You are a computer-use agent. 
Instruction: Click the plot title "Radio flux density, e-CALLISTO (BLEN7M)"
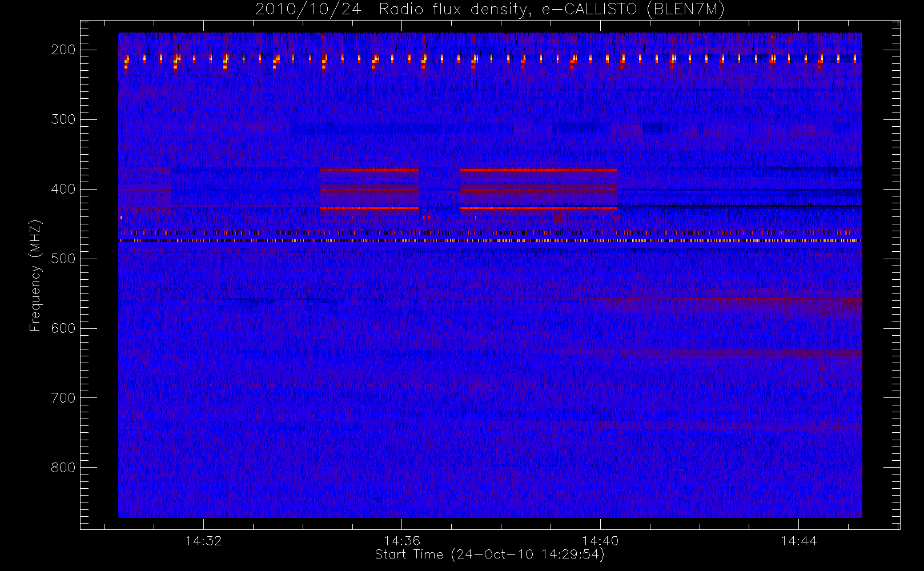click(552, 9)
